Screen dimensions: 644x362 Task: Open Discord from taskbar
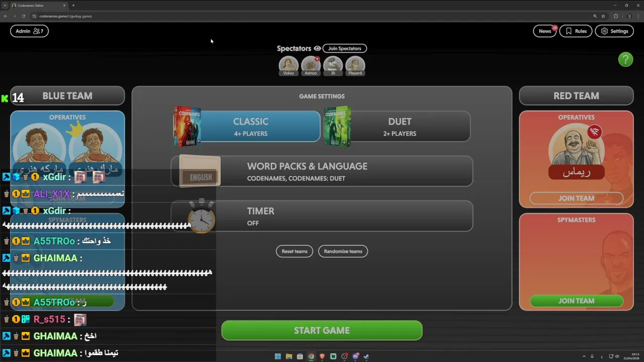pyautogui.click(x=355, y=356)
